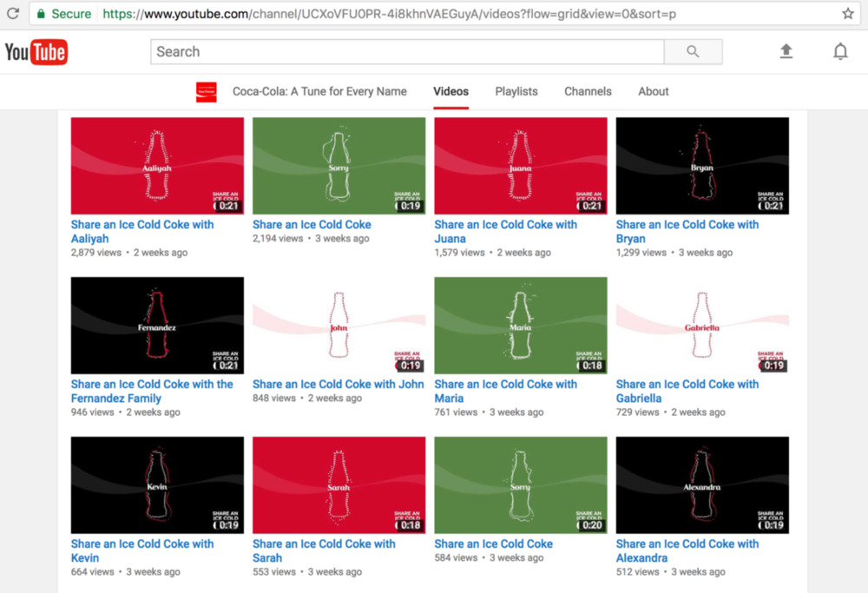Screen dimensions: 868x593
Task: Click the search magnifier button
Action: pos(693,51)
